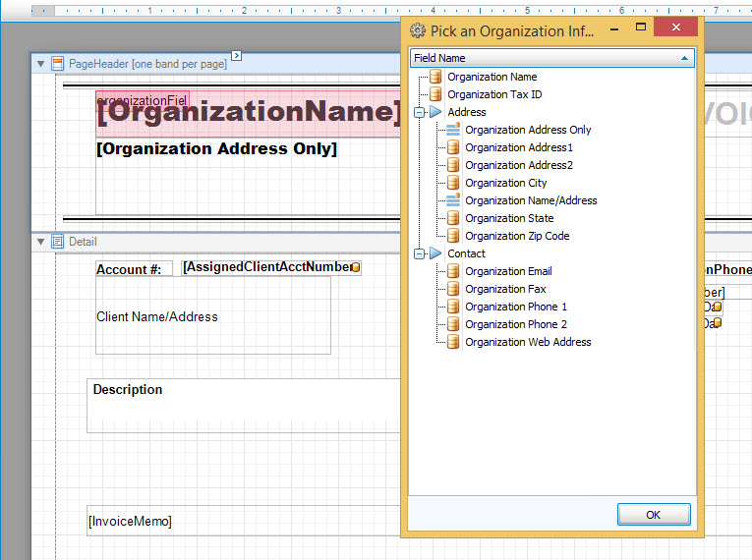
Task: Click the Organization Address Only icon
Action: click(x=453, y=130)
